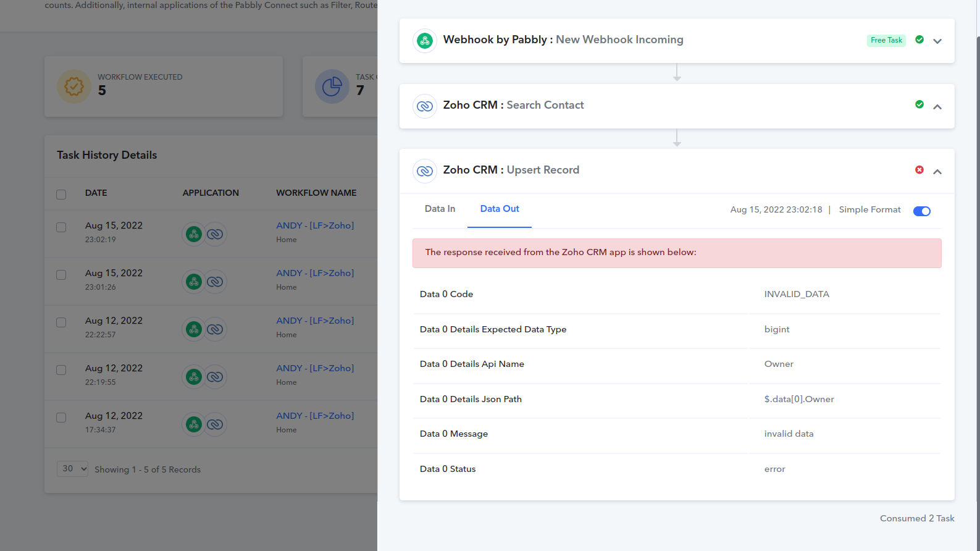Open ANDY - [LF>Zoho] workflow from 23:02:19 row

(x=315, y=225)
